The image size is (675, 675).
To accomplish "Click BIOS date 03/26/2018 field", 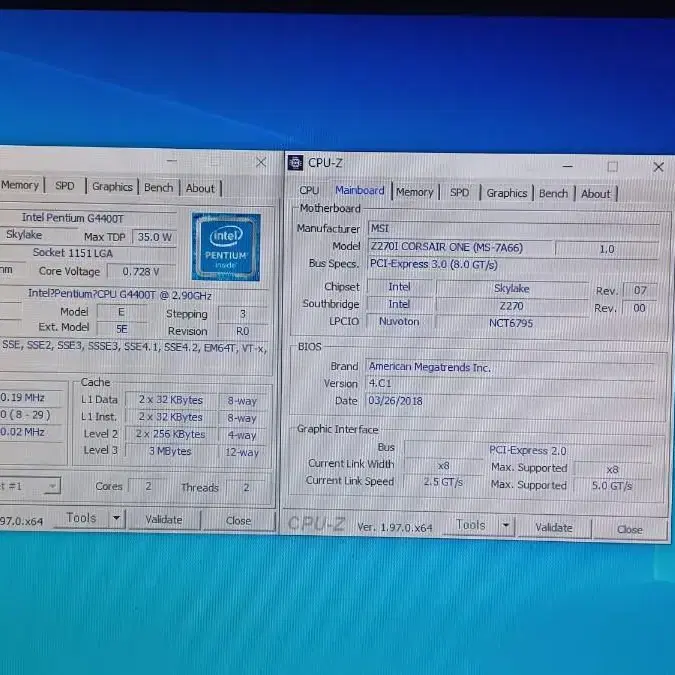I will [510, 401].
